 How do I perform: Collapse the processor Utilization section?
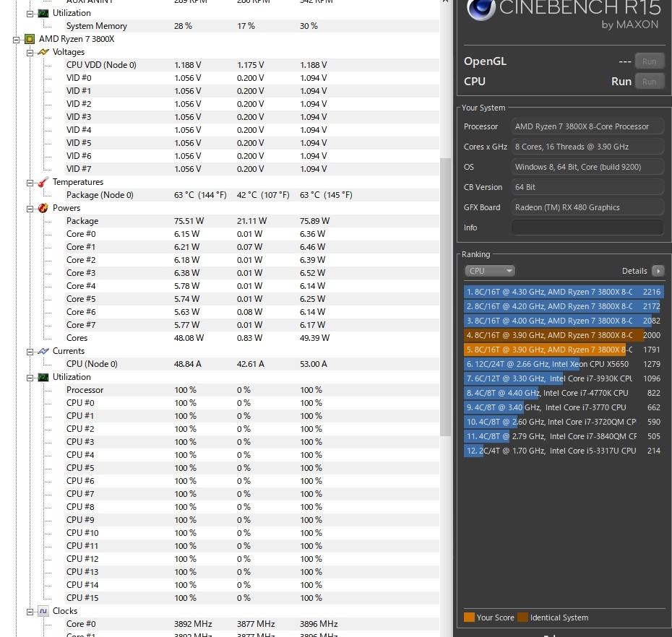click(x=30, y=378)
